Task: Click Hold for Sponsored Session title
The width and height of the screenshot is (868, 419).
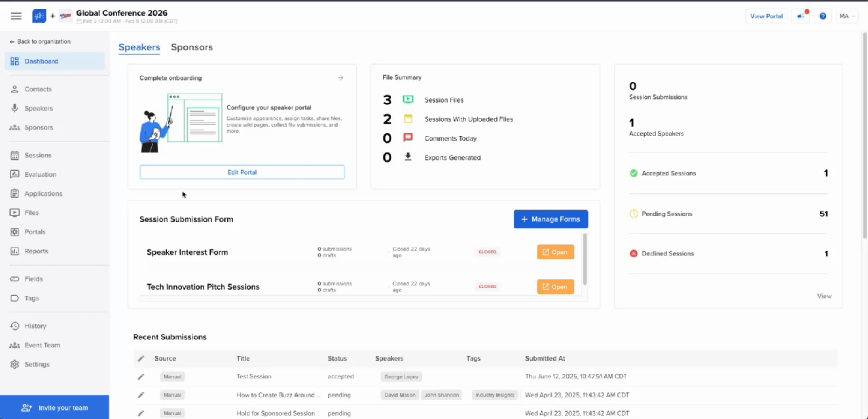Action: (276, 413)
